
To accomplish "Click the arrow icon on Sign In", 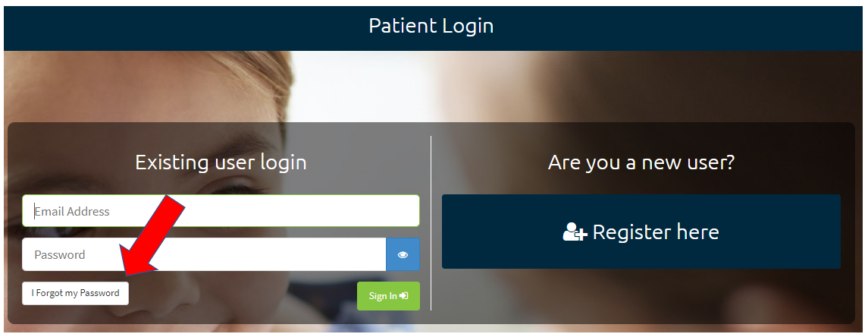I will click(403, 296).
